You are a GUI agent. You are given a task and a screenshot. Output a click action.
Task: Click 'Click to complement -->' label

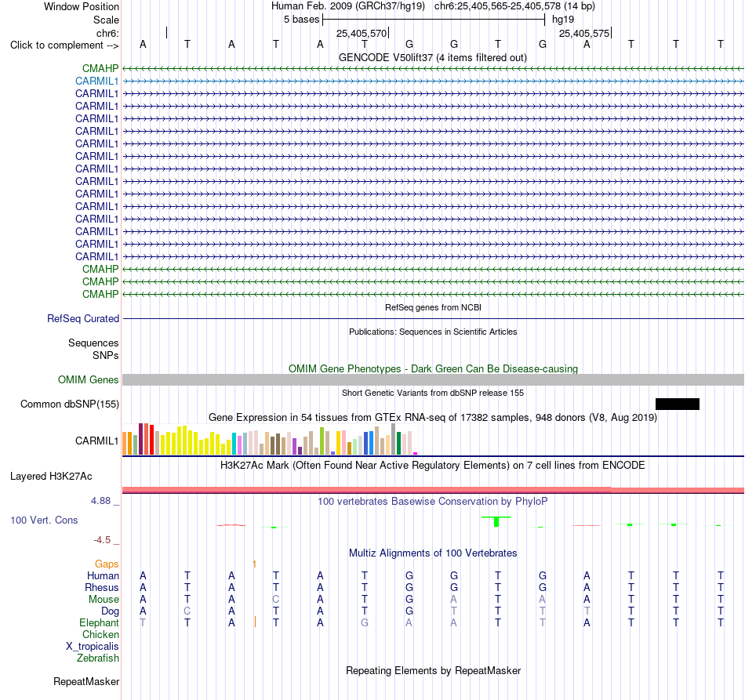point(64,45)
